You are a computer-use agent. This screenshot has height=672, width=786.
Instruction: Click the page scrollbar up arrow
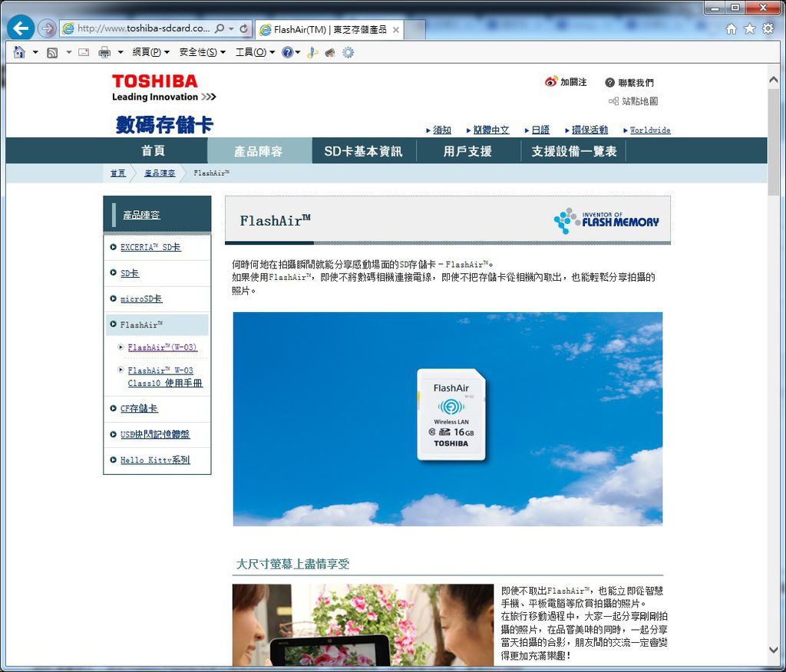773,80
